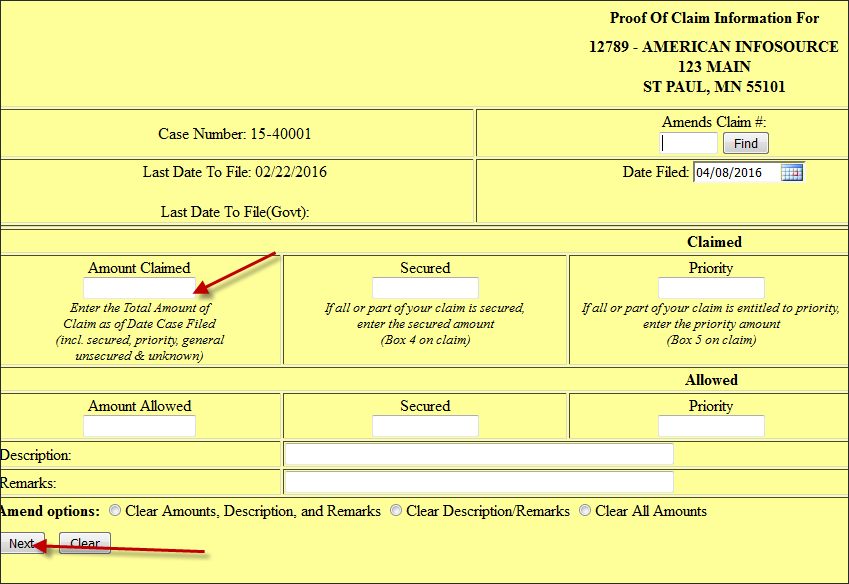Click the Find button
This screenshot has height=584, width=849.
(745, 143)
